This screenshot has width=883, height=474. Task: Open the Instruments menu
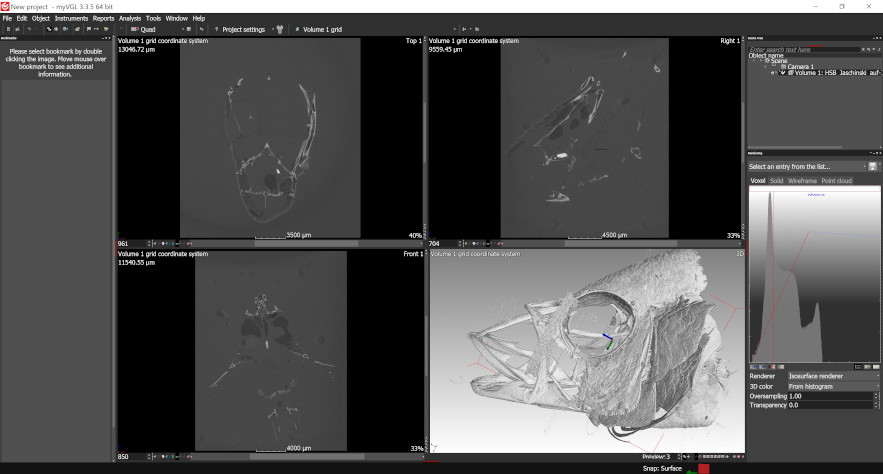click(x=72, y=18)
